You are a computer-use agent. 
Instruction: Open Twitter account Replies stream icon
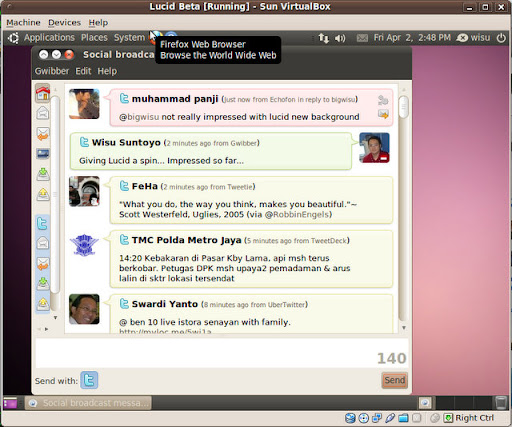pos(43,263)
